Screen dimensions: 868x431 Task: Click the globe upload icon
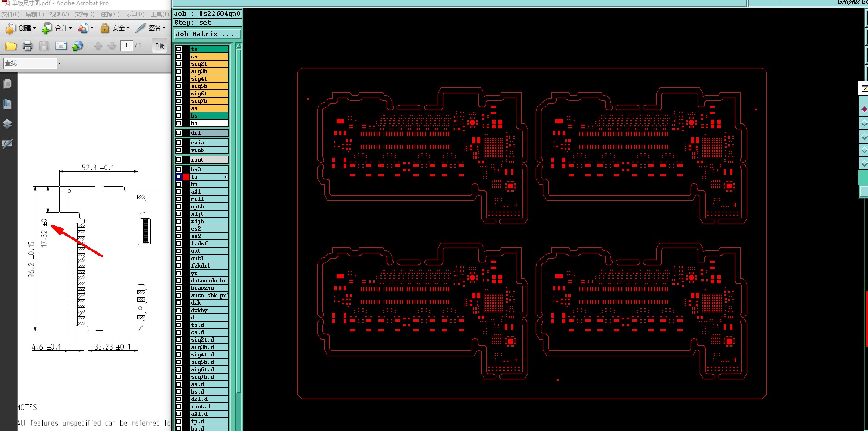point(78,46)
